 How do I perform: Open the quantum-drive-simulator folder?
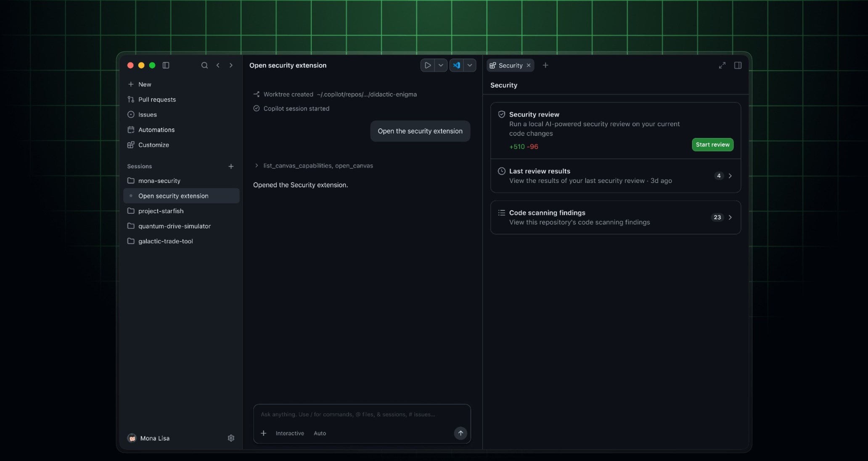181,226
